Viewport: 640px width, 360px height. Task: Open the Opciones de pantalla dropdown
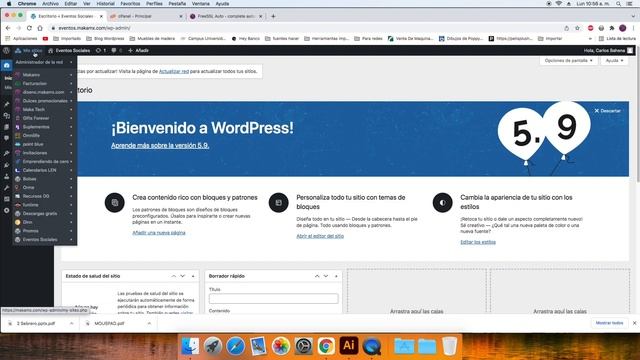tap(569, 60)
